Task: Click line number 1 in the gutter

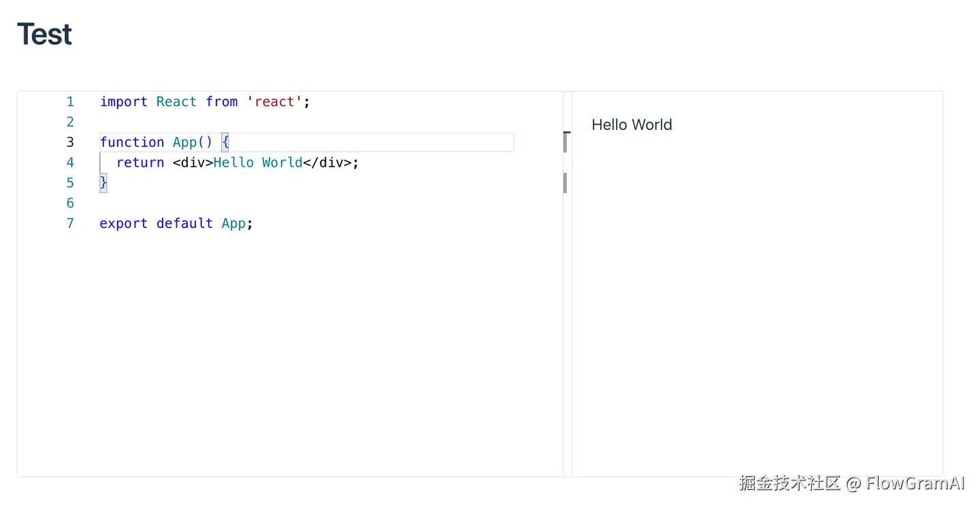Action: [x=70, y=102]
